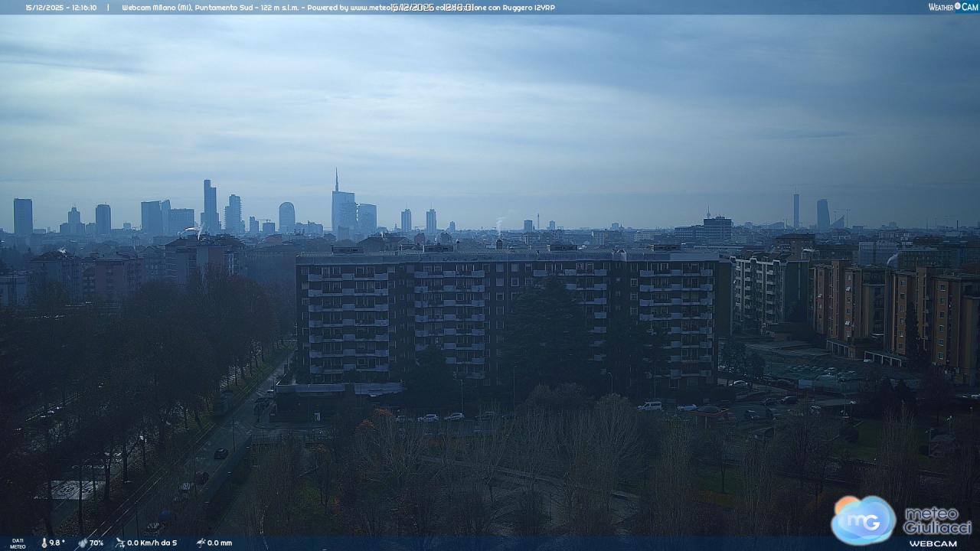This screenshot has height=551, width=980.
Task: Click the rain umbrella icon
Action: [201, 543]
